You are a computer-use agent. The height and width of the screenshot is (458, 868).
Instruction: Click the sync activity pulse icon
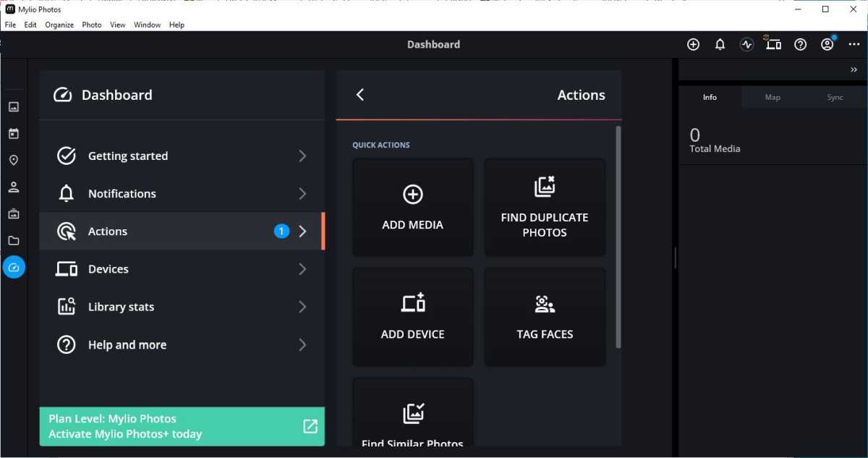coord(746,44)
